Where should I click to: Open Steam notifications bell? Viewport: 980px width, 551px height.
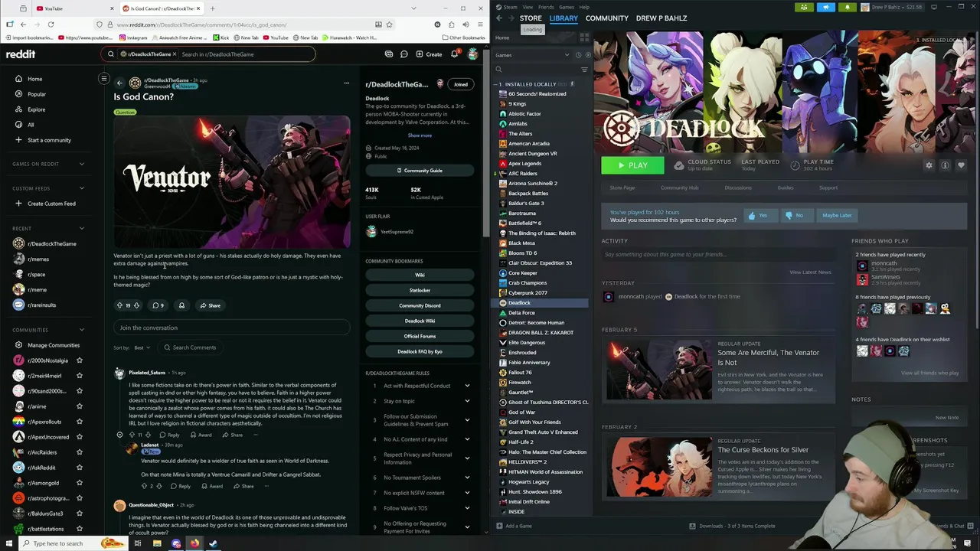click(847, 7)
